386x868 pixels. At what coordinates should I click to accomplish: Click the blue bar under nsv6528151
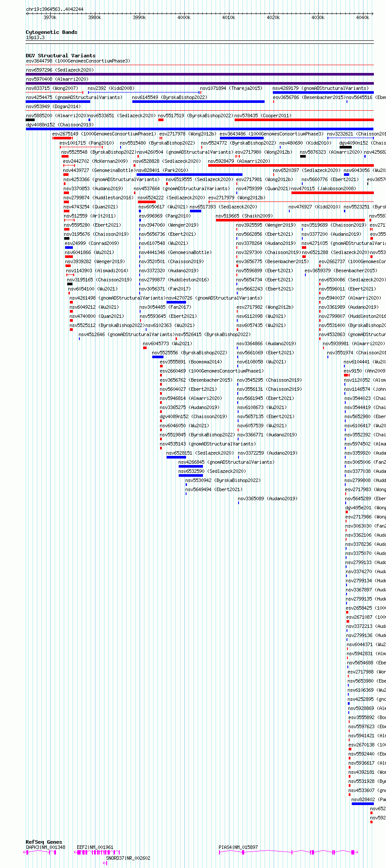point(176,457)
